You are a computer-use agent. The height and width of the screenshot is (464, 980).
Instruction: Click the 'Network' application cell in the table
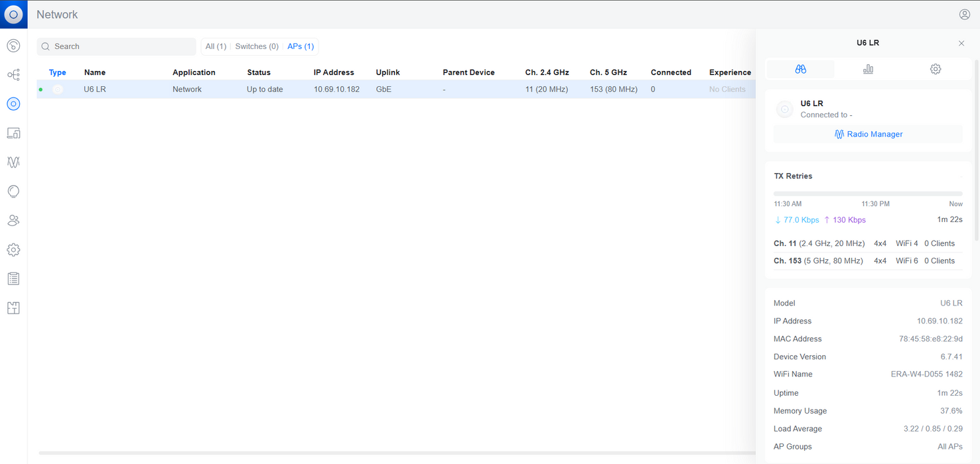pyautogui.click(x=187, y=89)
